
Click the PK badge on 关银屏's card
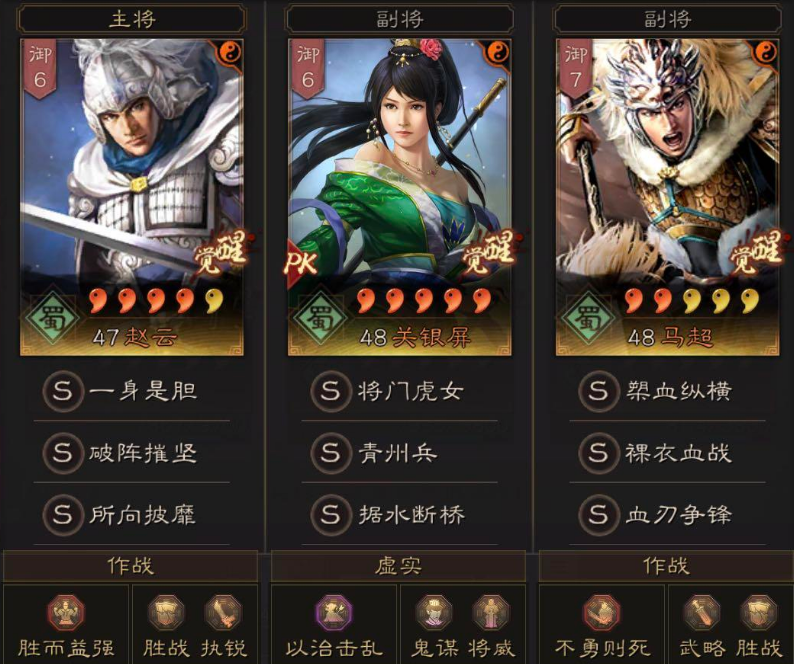[302, 262]
